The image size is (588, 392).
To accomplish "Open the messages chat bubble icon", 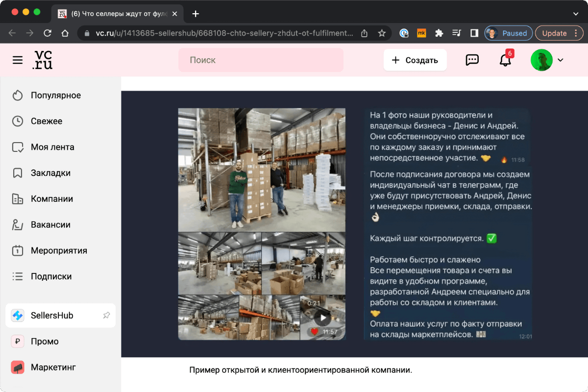I will tap(472, 60).
